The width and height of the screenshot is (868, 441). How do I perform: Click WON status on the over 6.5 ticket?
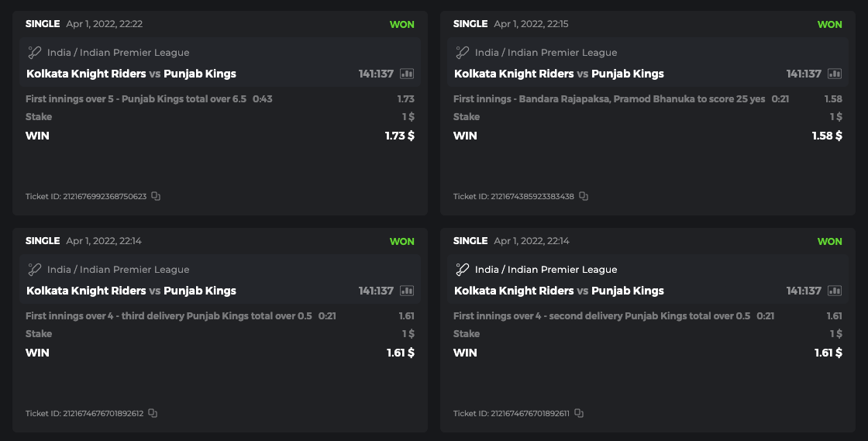click(x=401, y=24)
